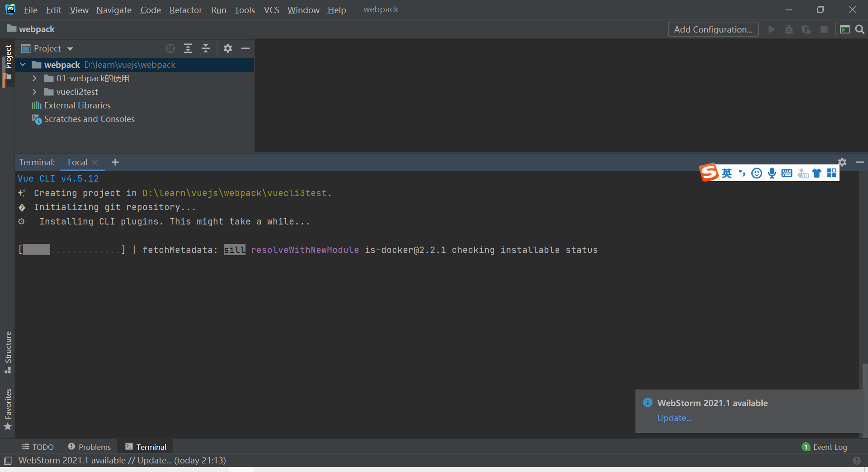868x472 pixels.
Task: Open the File menu
Action: pos(30,10)
